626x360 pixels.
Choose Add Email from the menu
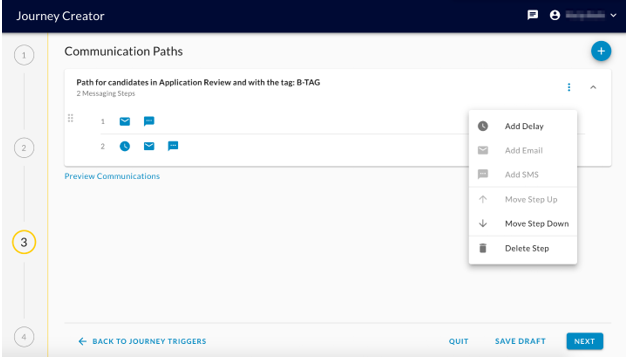[523, 150]
